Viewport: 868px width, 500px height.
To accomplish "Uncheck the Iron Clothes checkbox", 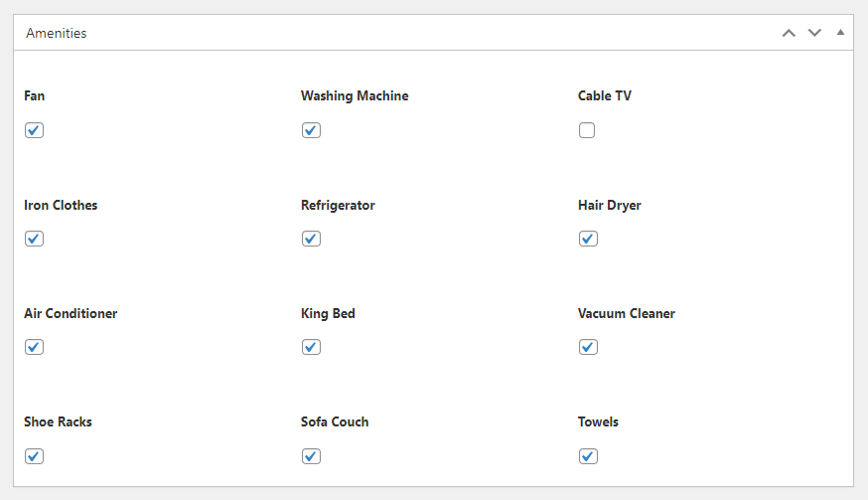I will pyautogui.click(x=34, y=239).
